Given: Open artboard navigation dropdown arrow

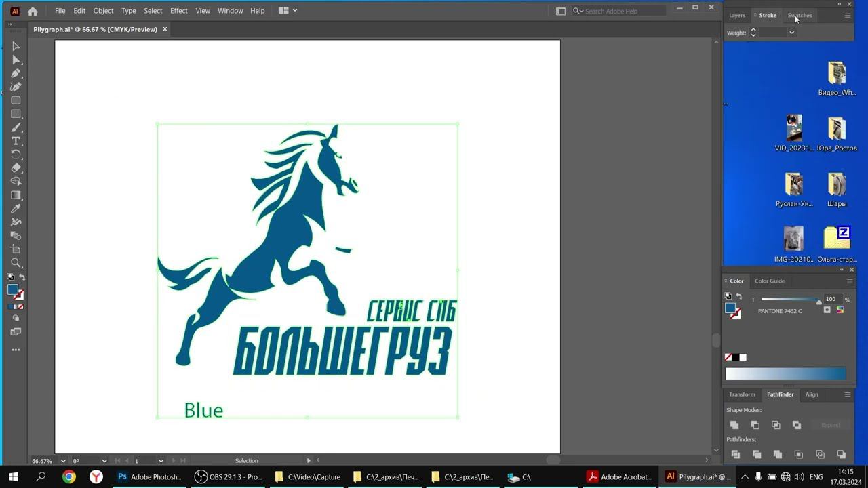Looking at the screenshot, I should [x=161, y=461].
